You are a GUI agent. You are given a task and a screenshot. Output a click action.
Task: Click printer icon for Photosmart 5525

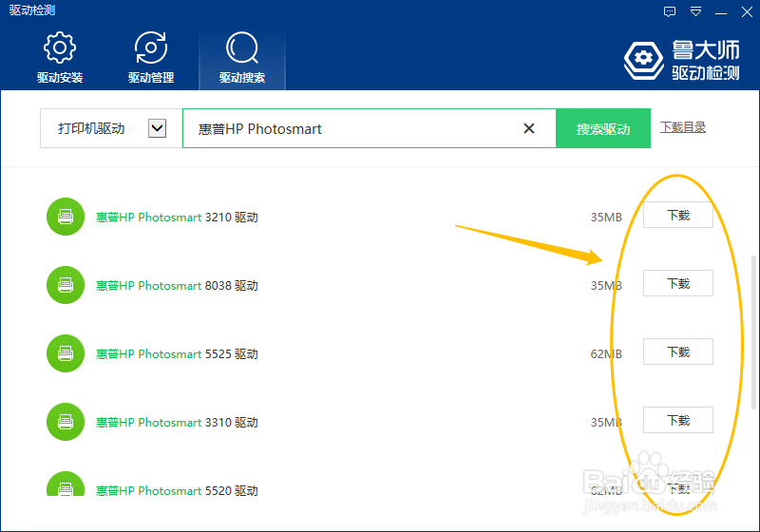[66, 353]
